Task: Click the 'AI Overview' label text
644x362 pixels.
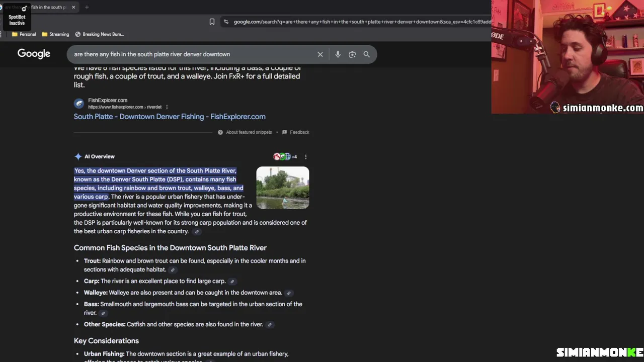Action: [x=100, y=156]
